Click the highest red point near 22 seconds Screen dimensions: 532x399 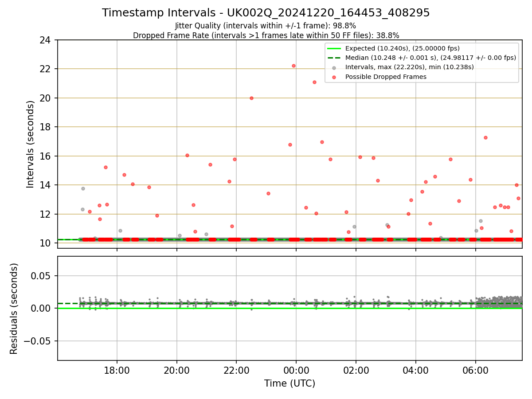293,66
